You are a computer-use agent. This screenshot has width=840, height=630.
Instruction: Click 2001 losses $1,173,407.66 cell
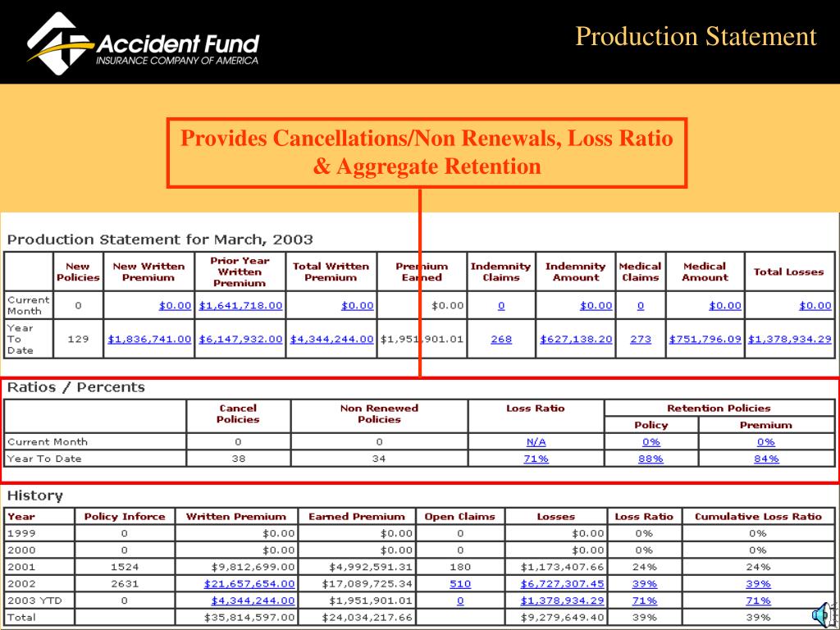tap(556, 567)
